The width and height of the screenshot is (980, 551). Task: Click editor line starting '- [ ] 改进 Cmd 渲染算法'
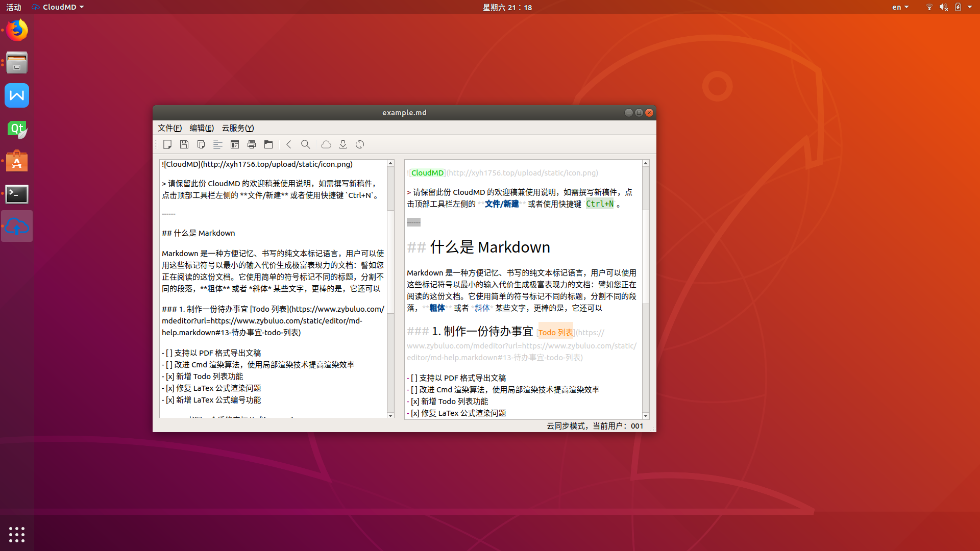258,365
